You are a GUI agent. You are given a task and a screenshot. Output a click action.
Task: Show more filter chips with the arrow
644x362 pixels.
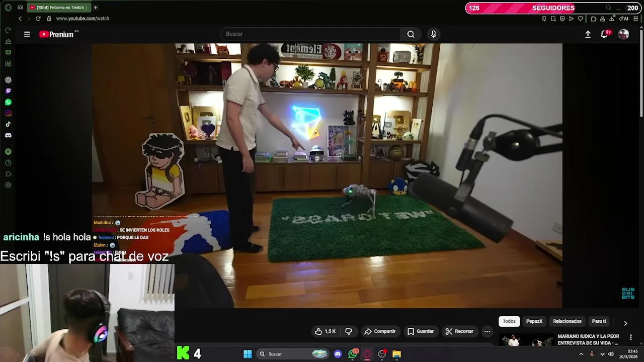pos(625,323)
